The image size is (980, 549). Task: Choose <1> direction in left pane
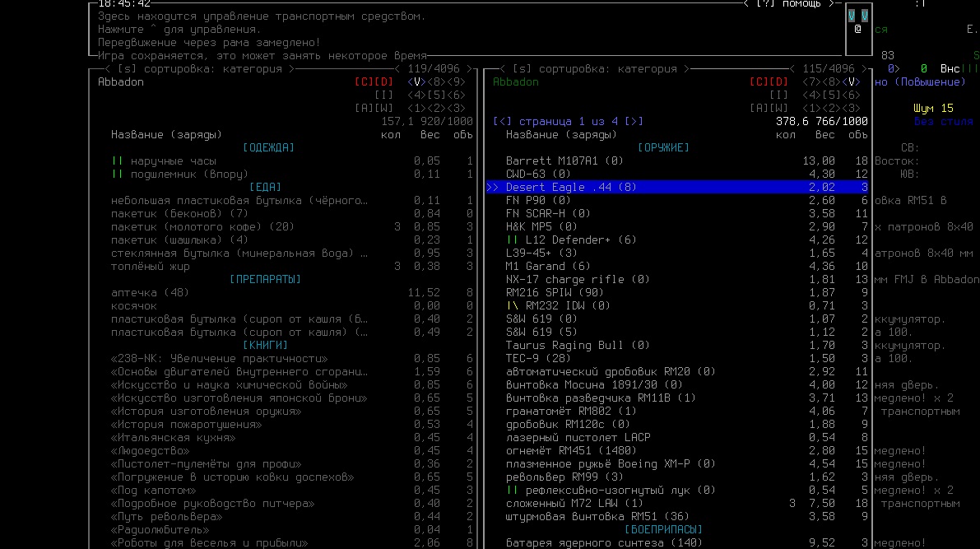[x=417, y=108]
